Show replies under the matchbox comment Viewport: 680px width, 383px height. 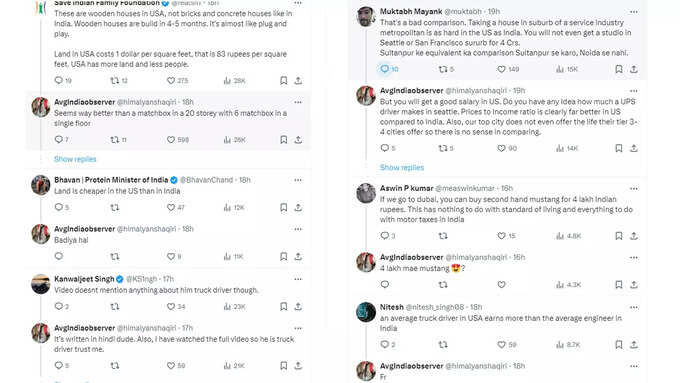pos(75,159)
